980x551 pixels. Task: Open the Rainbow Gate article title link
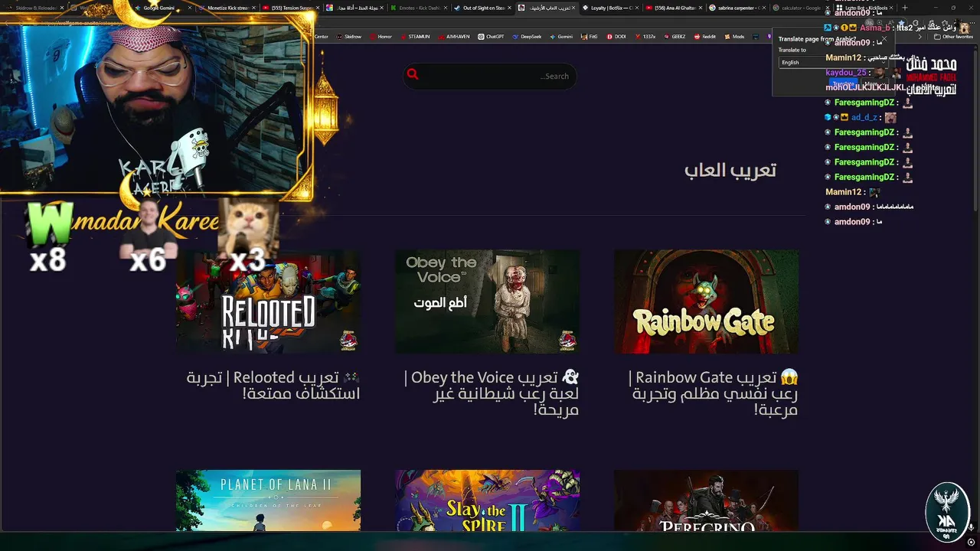[713, 393]
